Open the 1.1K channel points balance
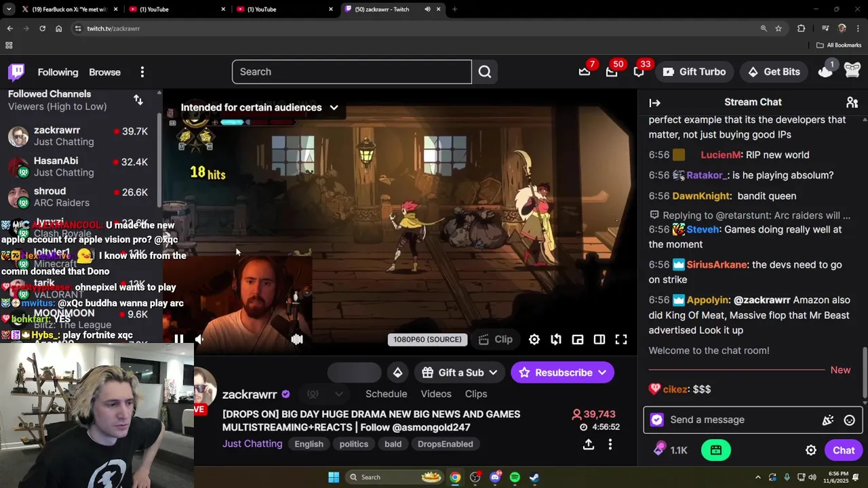Screen dimensions: 868x488 click(x=671, y=450)
